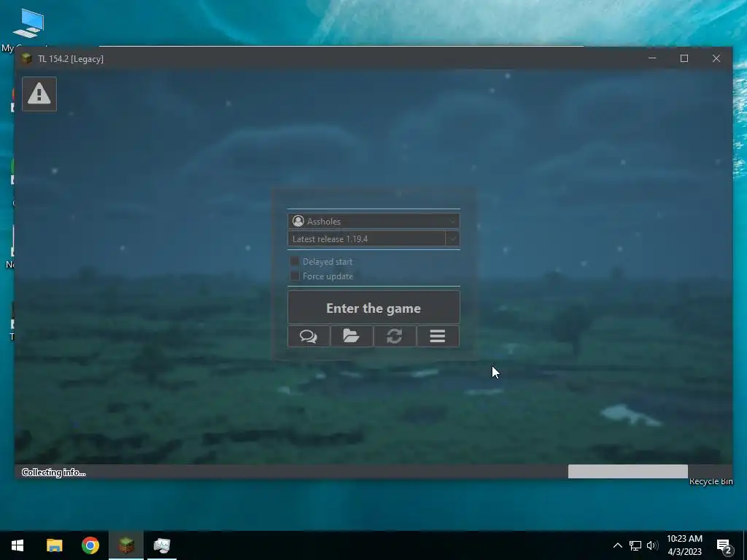Expand the version list arrow beside Latest release 1.19.4
This screenshot has width=747, height=560.
(452, 238)
